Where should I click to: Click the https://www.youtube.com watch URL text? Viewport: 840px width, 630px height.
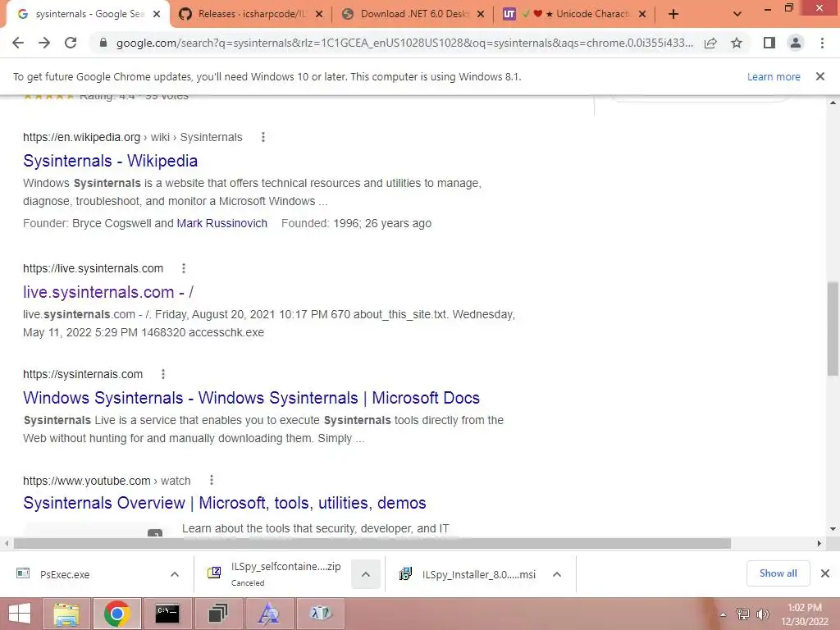point(107,481)
